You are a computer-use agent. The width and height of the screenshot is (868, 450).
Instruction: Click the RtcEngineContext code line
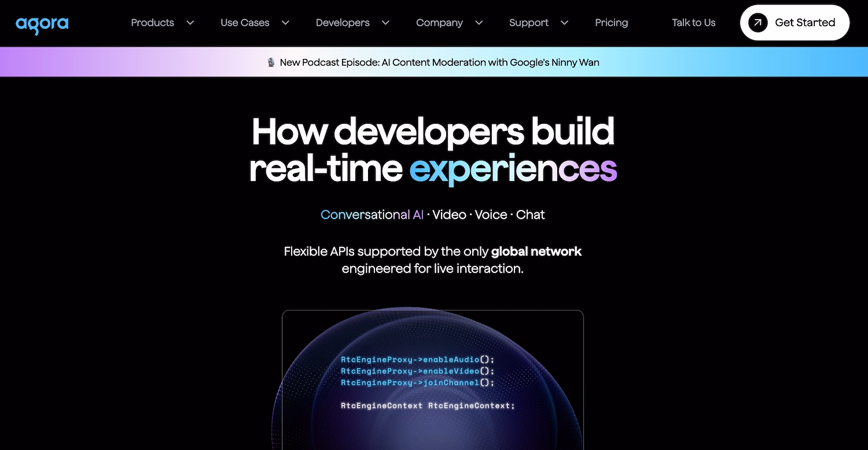(428, 406)
